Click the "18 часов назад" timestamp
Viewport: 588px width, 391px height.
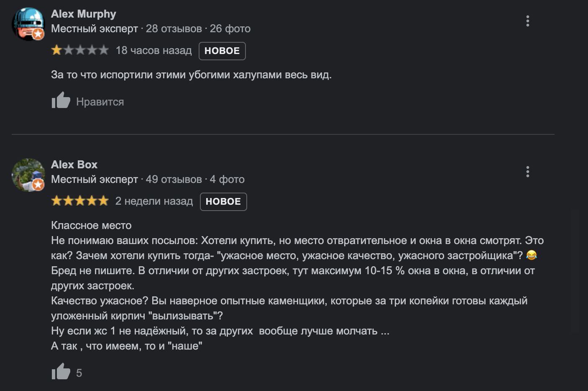click(x=153, y=51)
